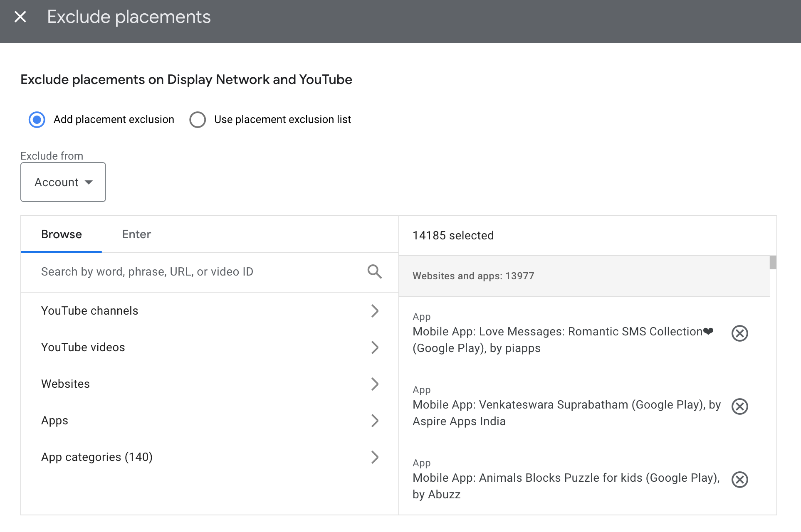Remove the Venkateswara Suprabatham app exclusion

coord(740,406)
